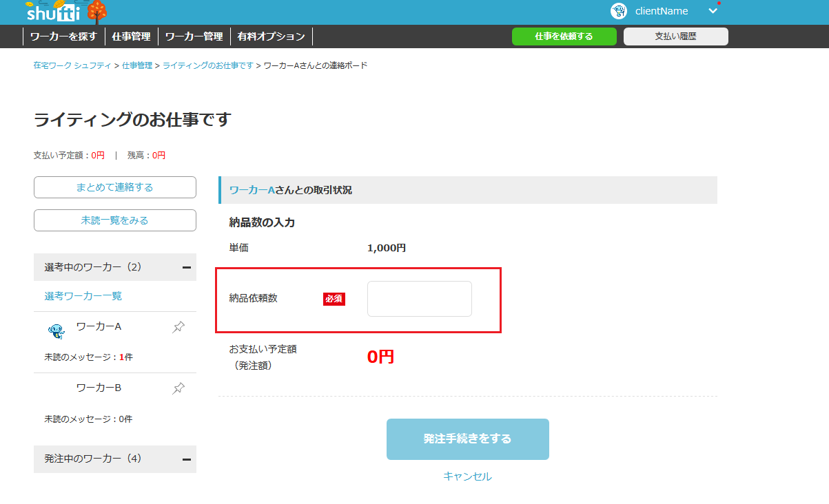Click the green 仕事を依頼する button
The height and width of the screenshot is (504, 829).
point(564,36)
